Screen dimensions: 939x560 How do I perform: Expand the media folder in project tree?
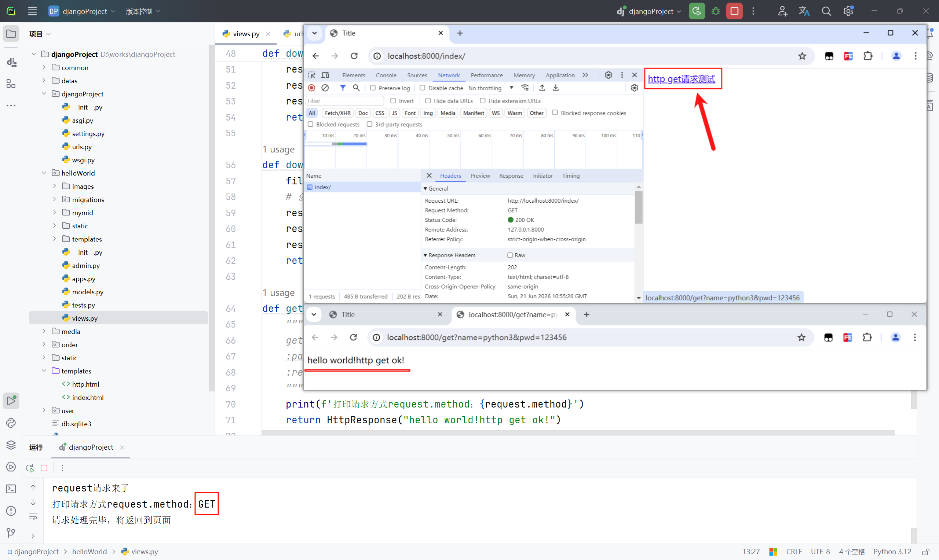pos(44,331)
